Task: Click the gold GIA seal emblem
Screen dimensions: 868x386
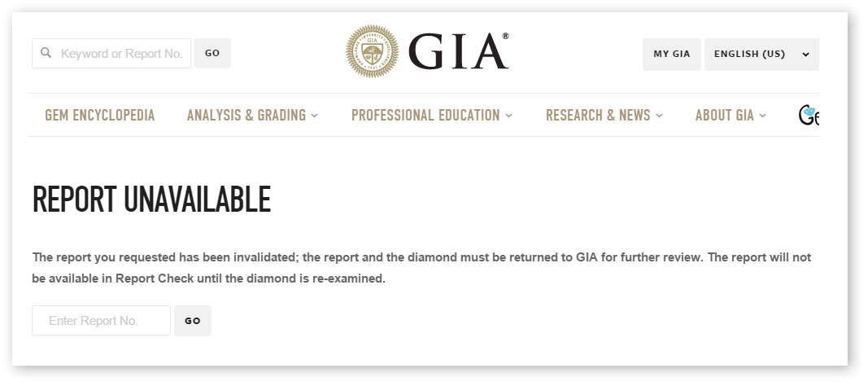Action: coord(372,51)
